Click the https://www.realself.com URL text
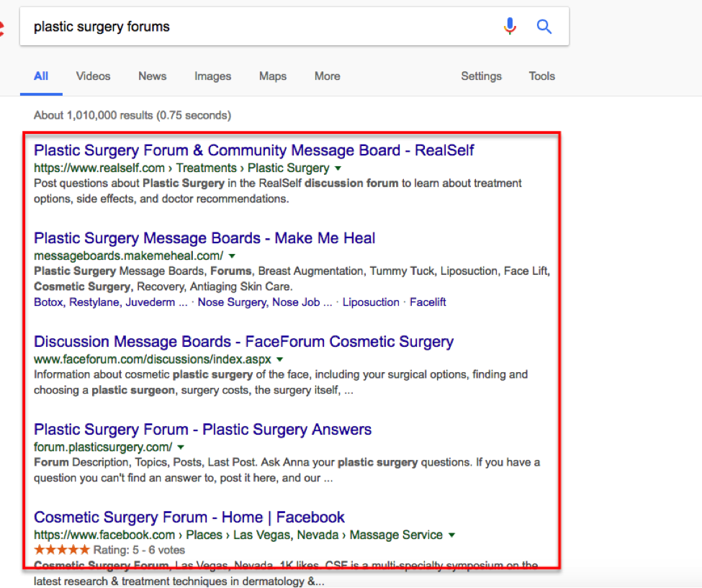The height and width of the screenshot is (588, 702). click(x=99, y=168)
